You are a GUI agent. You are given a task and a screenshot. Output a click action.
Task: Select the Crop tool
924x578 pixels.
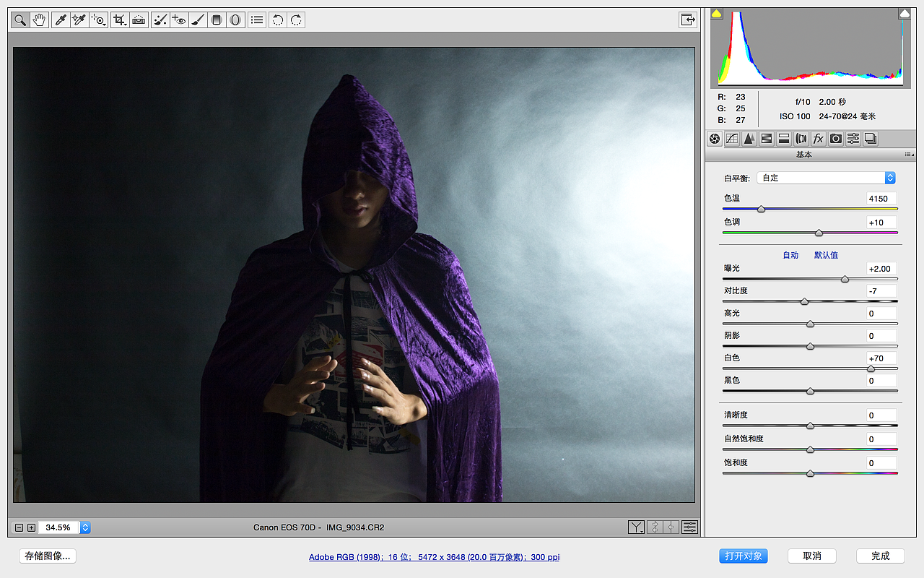tap(120, 20)
